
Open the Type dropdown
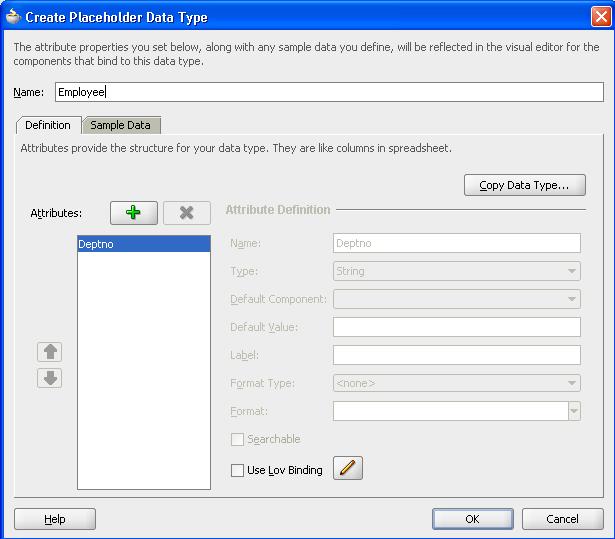click(x=572, y=271)
